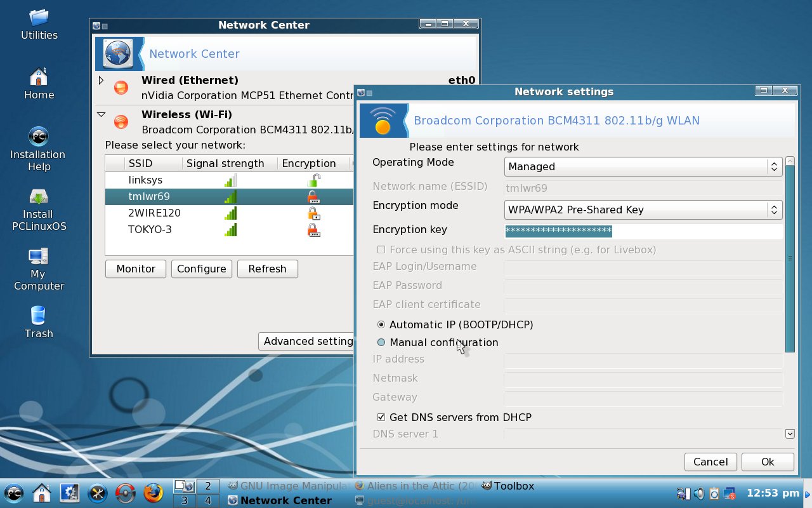Launch the red lifebuoy package manager

coord(125,492)
